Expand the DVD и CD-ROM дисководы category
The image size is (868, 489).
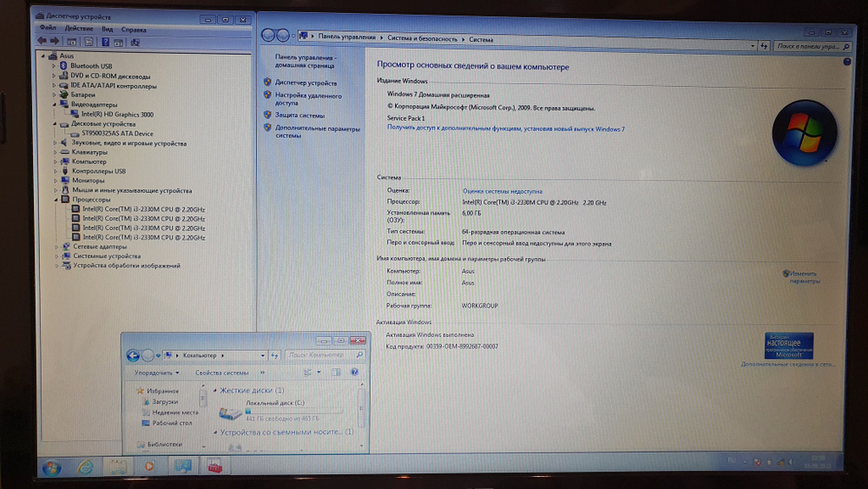point(54,76)
